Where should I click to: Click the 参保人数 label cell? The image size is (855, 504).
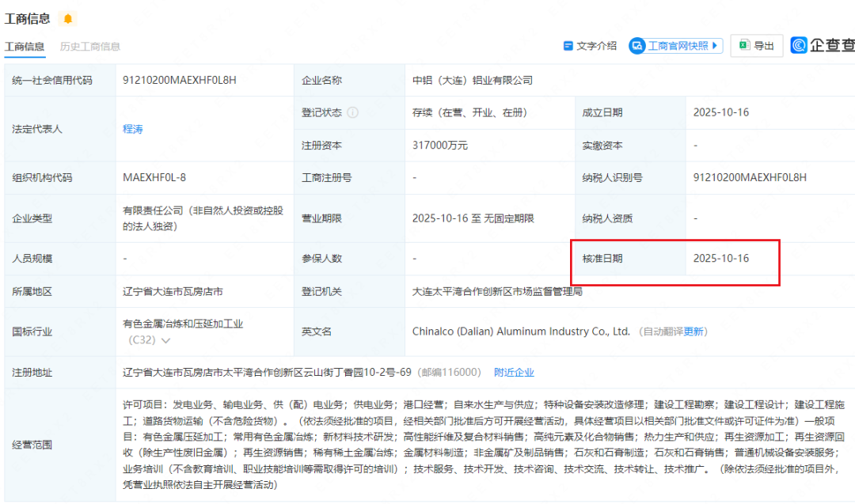point(349,258)
